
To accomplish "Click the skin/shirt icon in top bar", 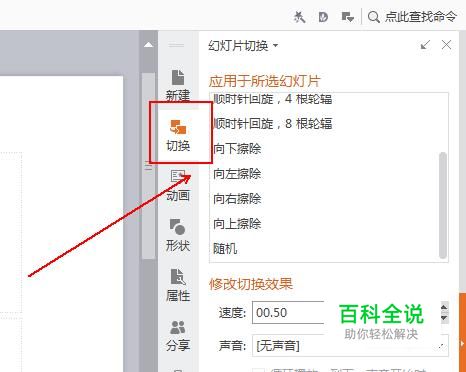I will [x=299, y=17].
